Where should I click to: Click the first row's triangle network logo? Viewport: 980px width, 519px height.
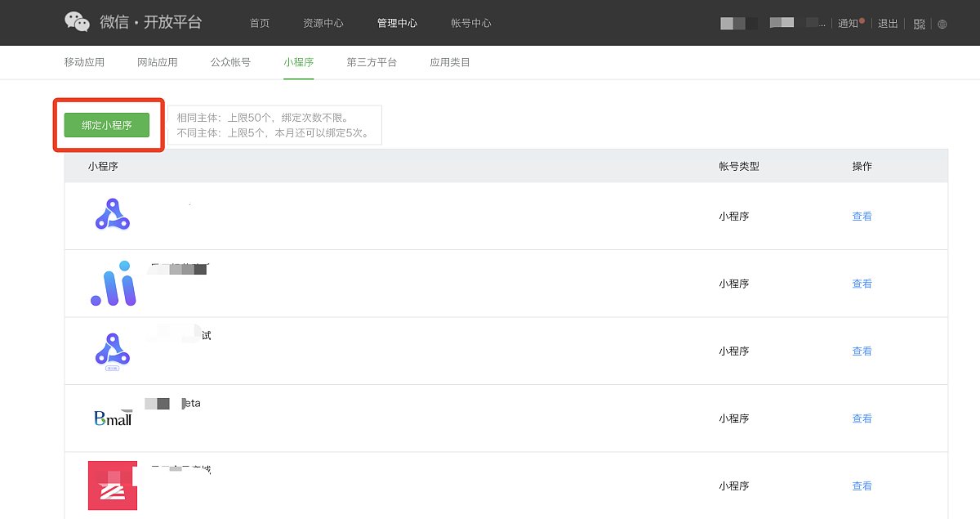coord(113,214)
